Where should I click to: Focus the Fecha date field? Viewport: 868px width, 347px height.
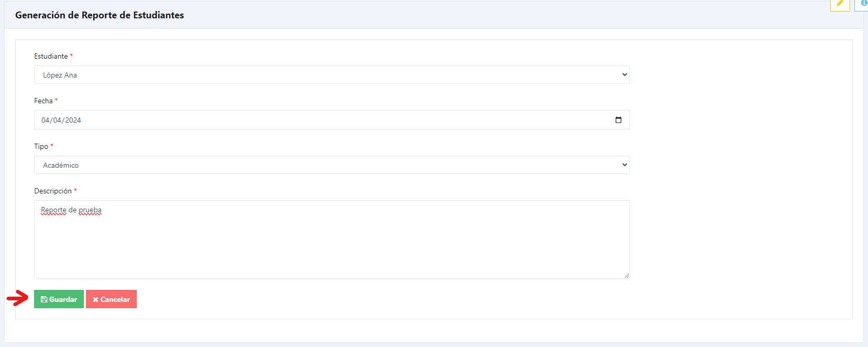pyautogui.click(x=332, y=120)
